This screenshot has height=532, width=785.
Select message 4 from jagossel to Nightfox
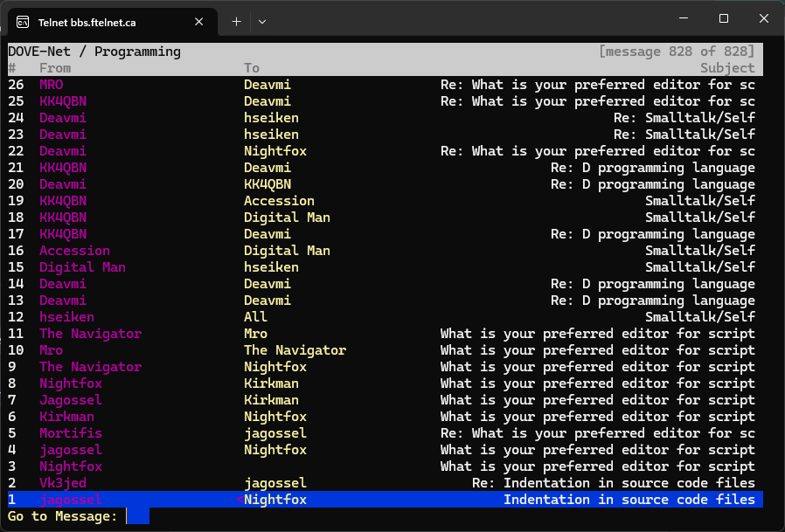pyautogui.click(x=385, y=449)
